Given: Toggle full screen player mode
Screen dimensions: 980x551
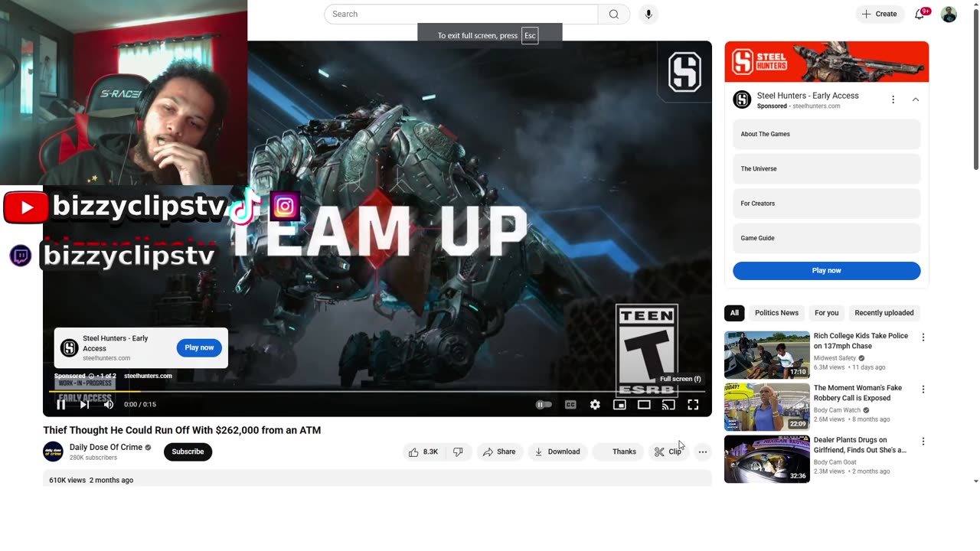Looking at the screenshot, I should coord(693,404).
